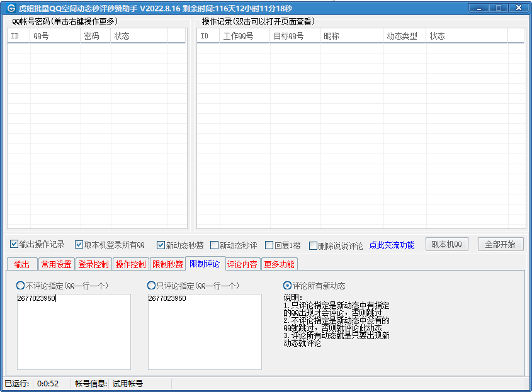Click 帐号信息: status bar label
532x392 pixels.
coord(91,384)
